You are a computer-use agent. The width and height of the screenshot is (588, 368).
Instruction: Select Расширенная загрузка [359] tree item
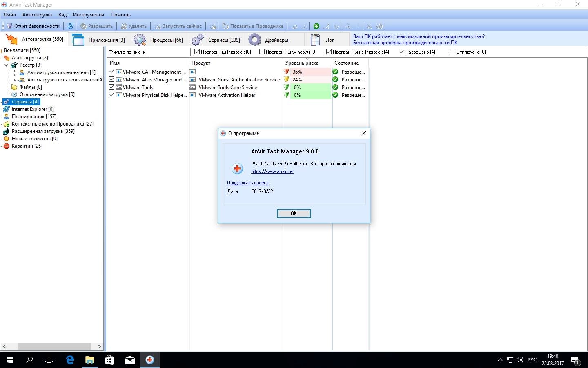click(43, 131)
